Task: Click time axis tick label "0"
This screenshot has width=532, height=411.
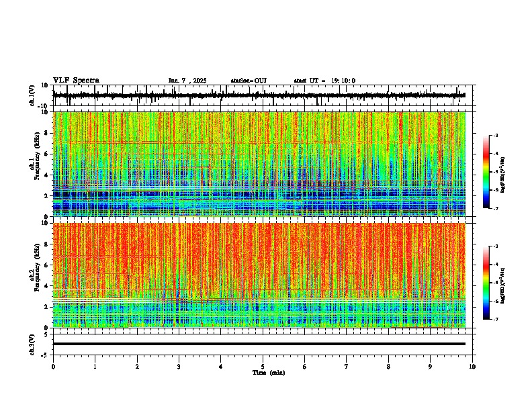Action: (53, 367)
